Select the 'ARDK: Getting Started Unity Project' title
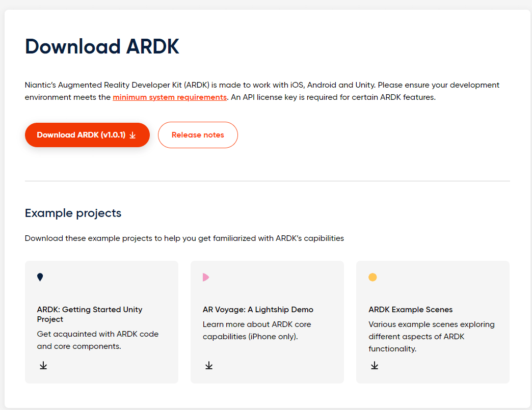Viewport: 532px width, 410px height. coord(90,314)
